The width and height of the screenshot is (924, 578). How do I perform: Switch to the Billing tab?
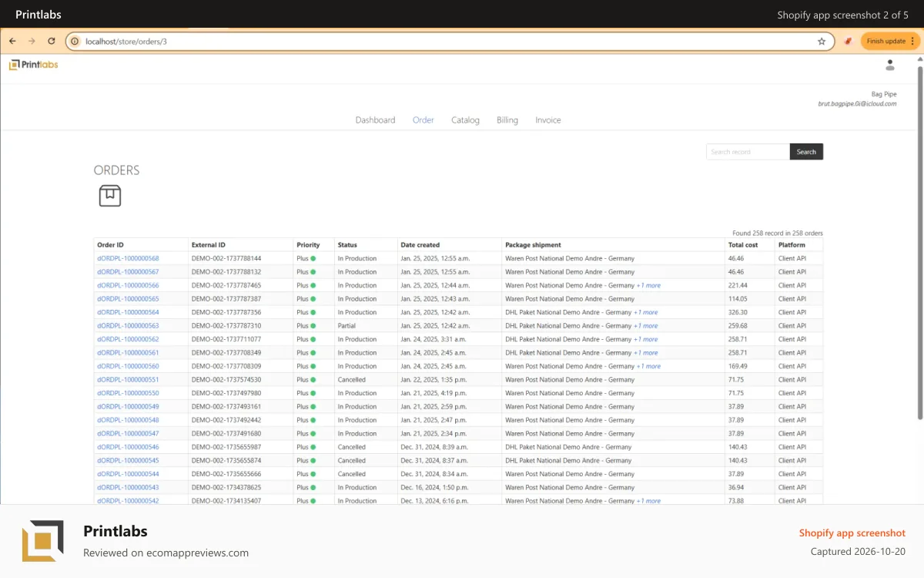(x=507, y=120)
